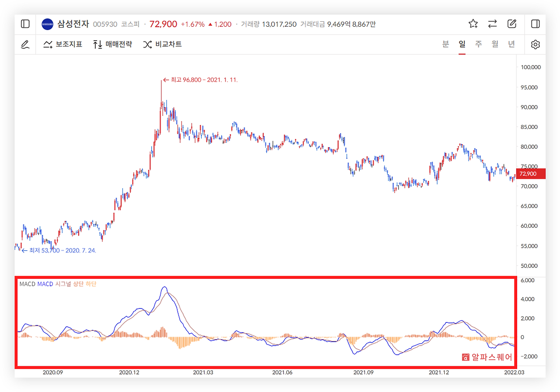Viewport: 560px width, 392px height.
Task: Open the edit memo icon
Action: tap(512, 24)
